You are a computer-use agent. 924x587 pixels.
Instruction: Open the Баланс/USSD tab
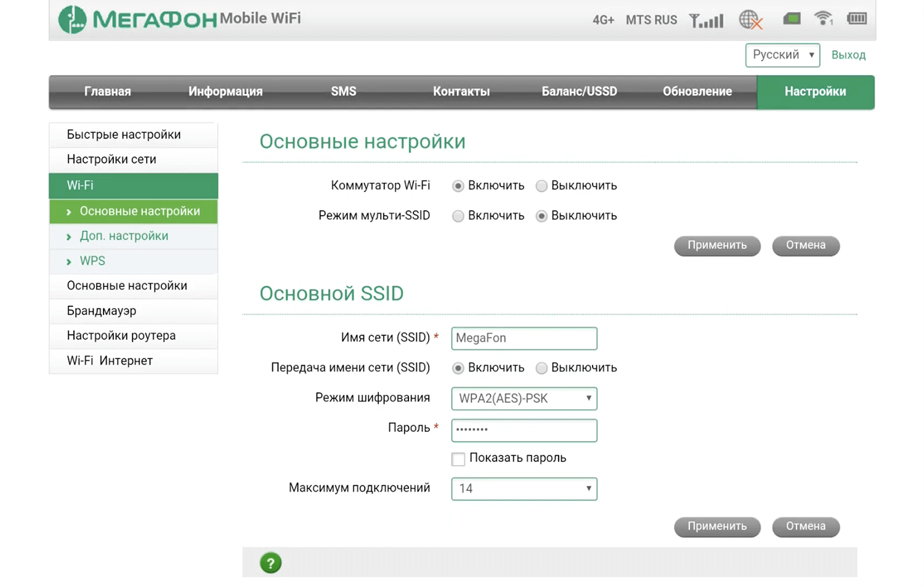tap(579, 92)
